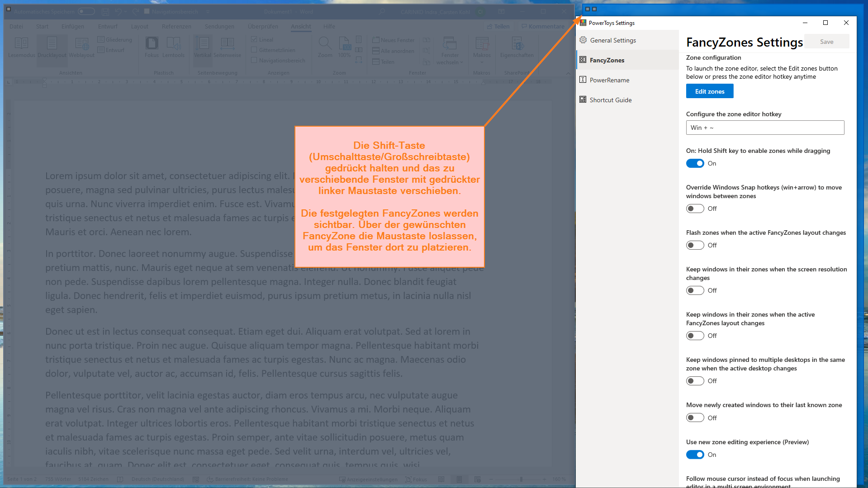Click the Redo arrow in Word title bar
This screenshot has height=488, width=868.
[136, 12]
